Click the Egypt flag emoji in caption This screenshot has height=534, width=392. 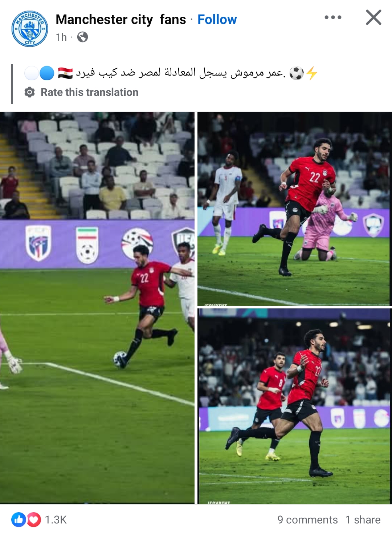click(65, 73)
